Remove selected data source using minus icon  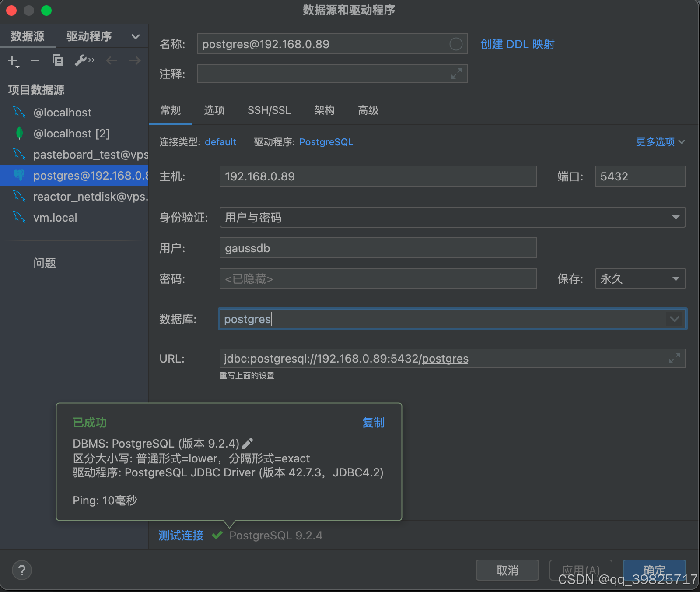point(35,60)
